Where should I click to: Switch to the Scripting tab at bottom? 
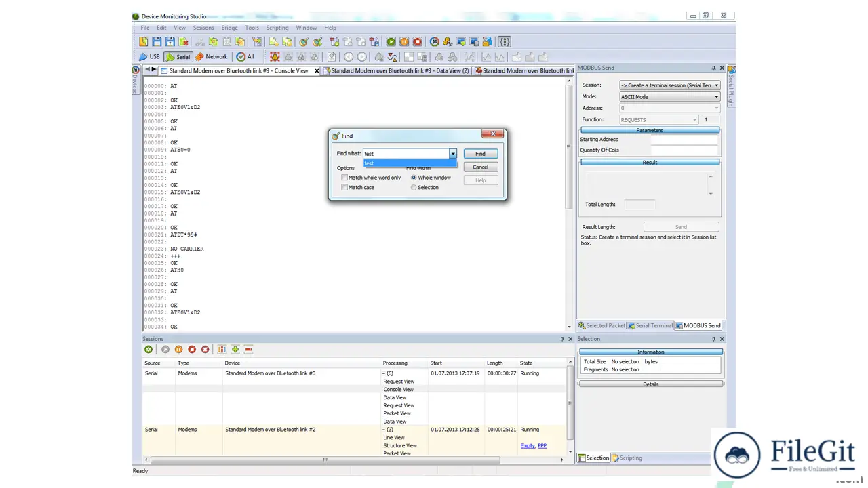pos(627,458)
